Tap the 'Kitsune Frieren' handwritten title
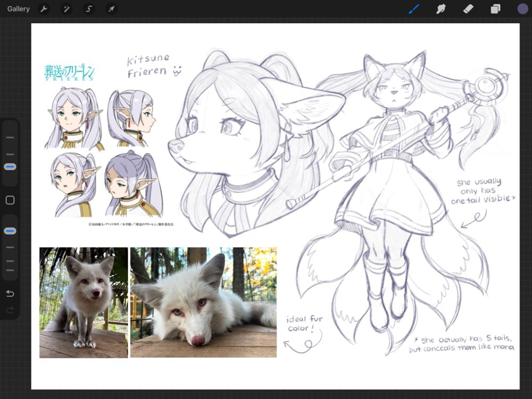 (x=154, y=66)
